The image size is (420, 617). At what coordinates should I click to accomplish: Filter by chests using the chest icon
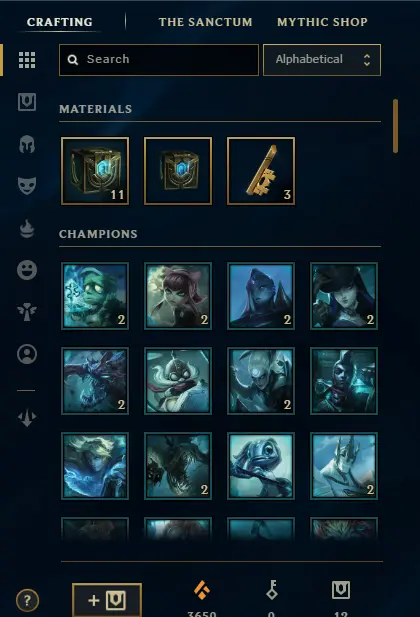coord(27,102)
